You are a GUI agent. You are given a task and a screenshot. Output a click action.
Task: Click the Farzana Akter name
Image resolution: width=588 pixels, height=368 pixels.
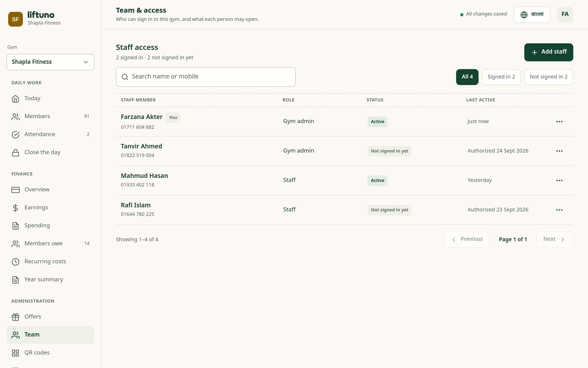141,117
